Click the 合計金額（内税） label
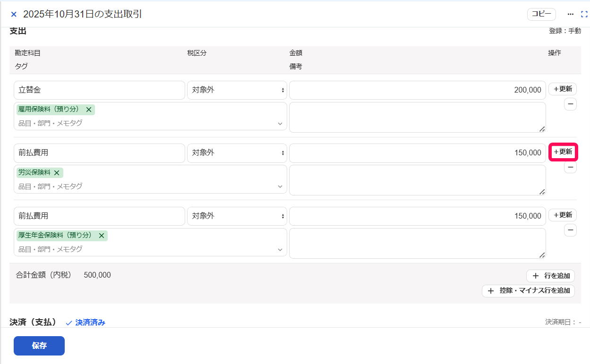Screen dimensions: 590x364 (x=44, y=275)
